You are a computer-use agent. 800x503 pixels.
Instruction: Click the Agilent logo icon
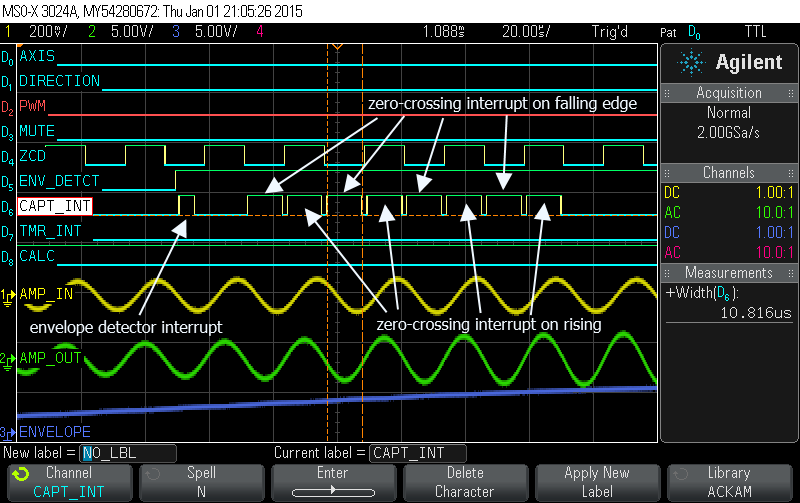[x=692, y=62]
